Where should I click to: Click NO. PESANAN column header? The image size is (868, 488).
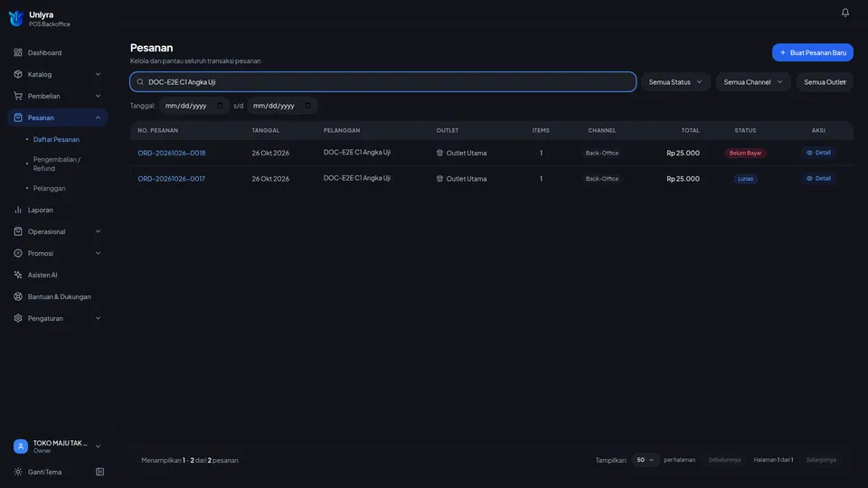coord(157,130)
